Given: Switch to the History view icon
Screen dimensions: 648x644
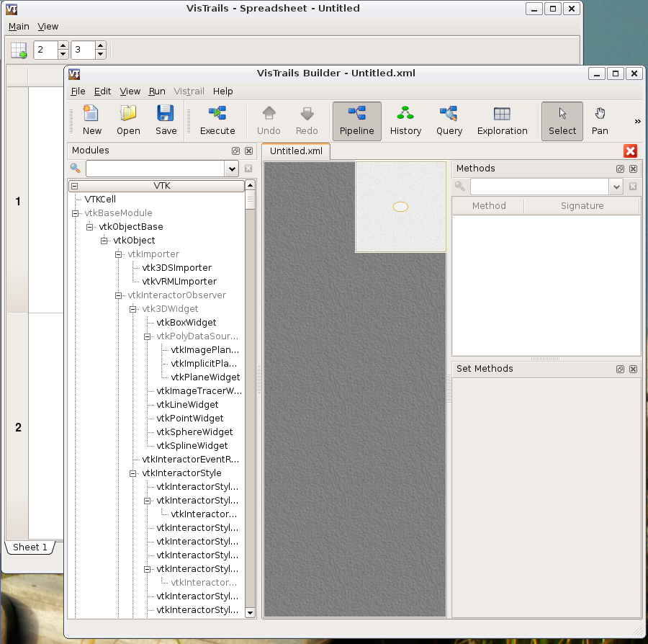Looking at the screenshot, I should click(405, 120).
